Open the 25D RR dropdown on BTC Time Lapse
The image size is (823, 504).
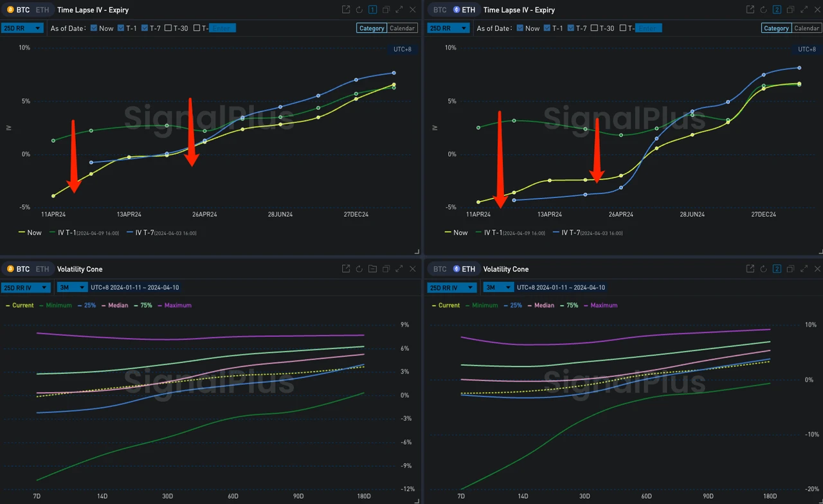point(23,28)
